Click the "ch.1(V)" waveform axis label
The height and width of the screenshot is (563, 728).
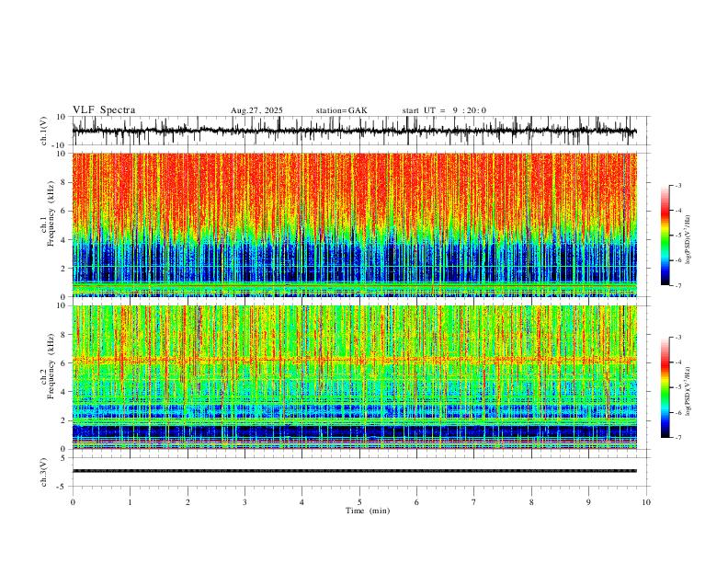tap(44, 131)
